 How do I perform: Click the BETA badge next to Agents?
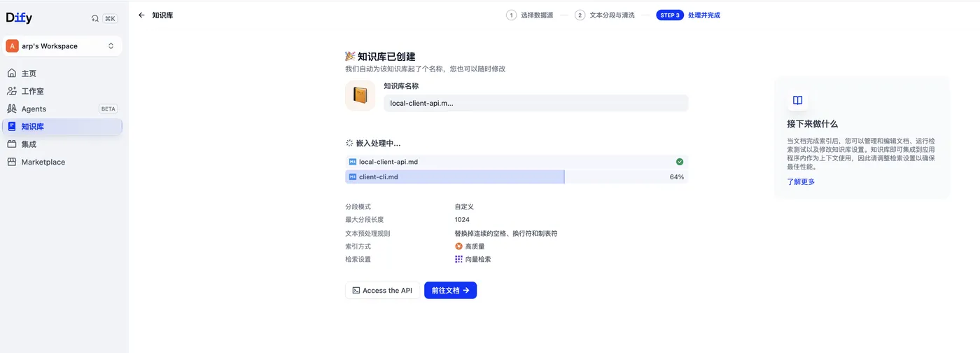pyautogui.click(x=108, y=109)
